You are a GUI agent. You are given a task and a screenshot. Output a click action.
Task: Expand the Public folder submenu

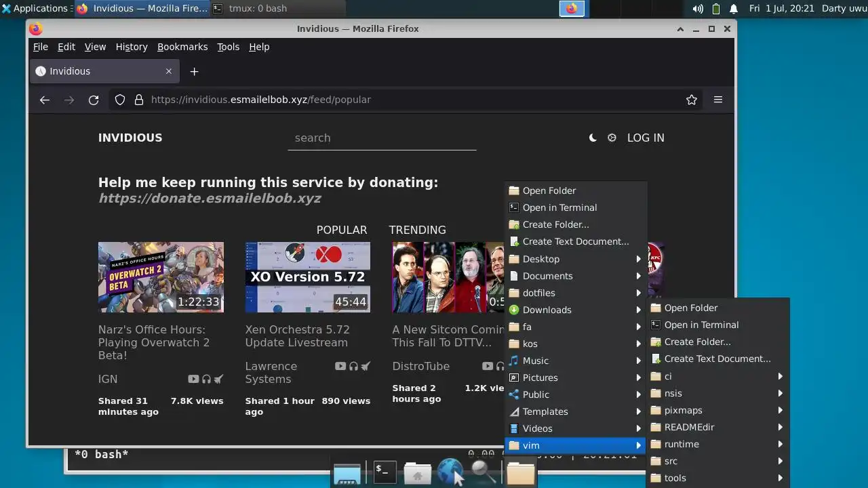coord(576,394)
